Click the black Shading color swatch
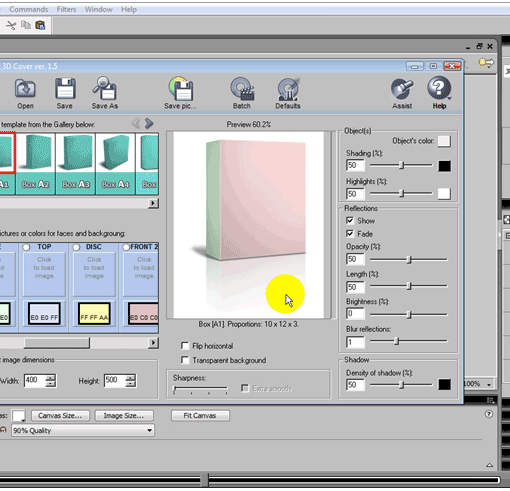Screen dimensions: 510x491 tap(444, 166)
